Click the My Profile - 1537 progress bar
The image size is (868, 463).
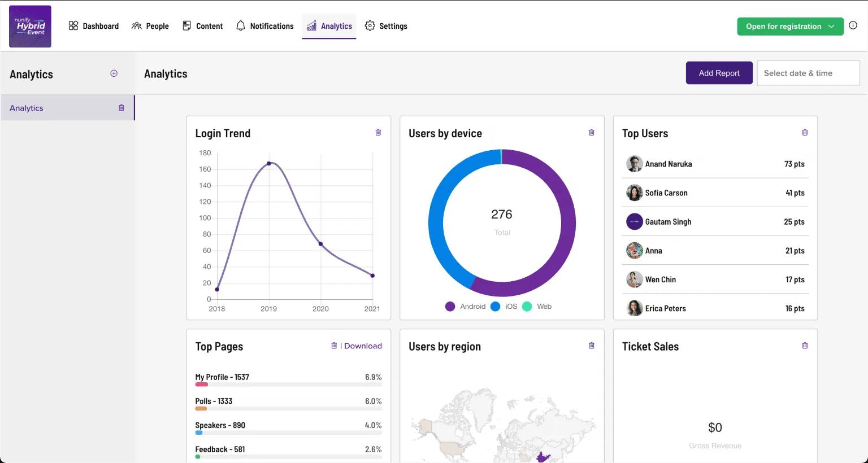288,385
